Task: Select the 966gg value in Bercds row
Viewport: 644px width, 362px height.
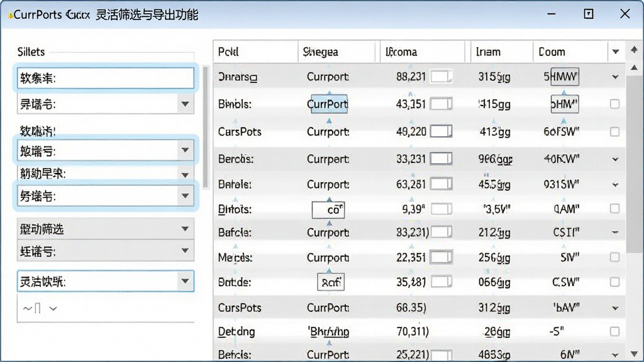Action: (495, 159)
